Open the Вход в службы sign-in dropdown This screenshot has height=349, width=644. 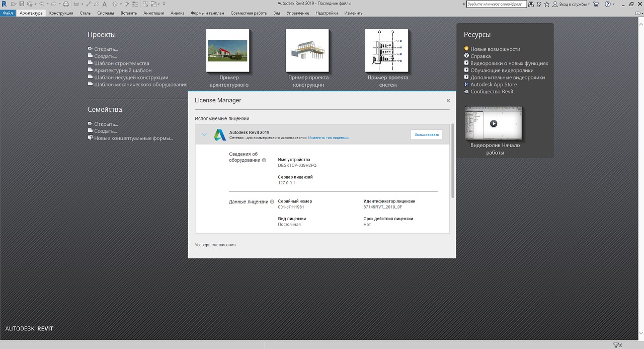tap(572, 4)
